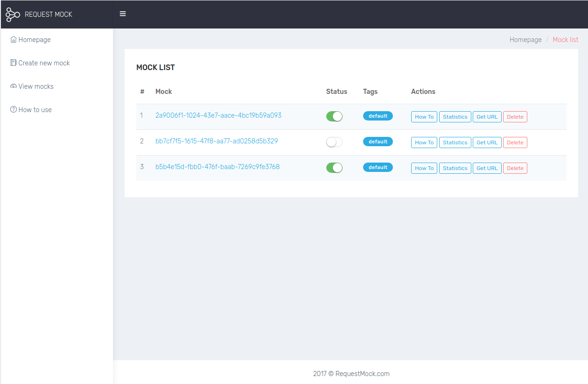588x384 pixels.
Task: Disable status toggle for mock 2a9006f1
Action: [x=334, y=116]
